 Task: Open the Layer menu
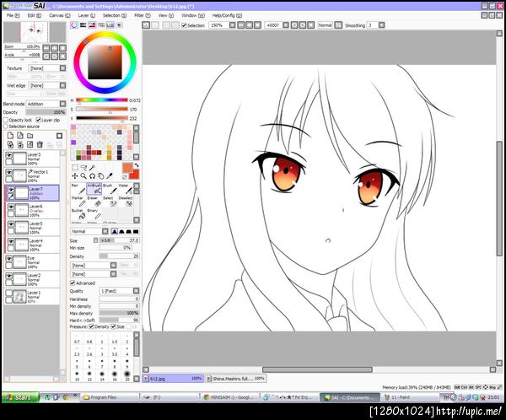pos(87,15)
